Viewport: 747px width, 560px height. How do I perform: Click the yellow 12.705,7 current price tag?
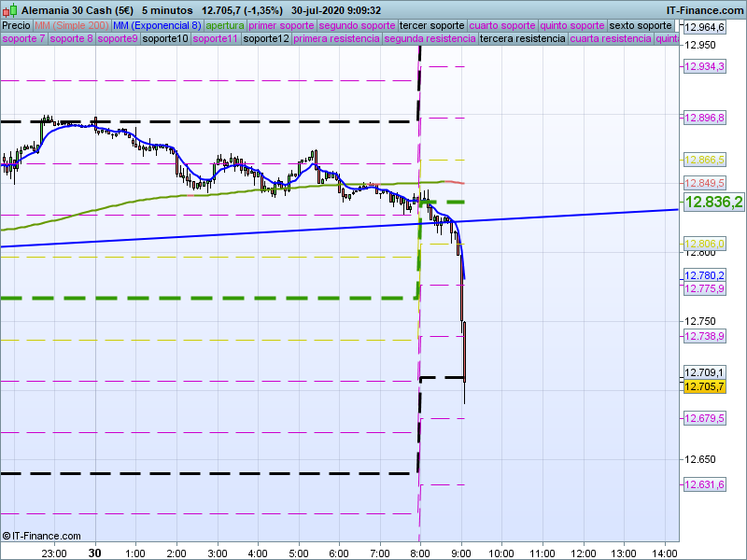[x=705, y=386]
